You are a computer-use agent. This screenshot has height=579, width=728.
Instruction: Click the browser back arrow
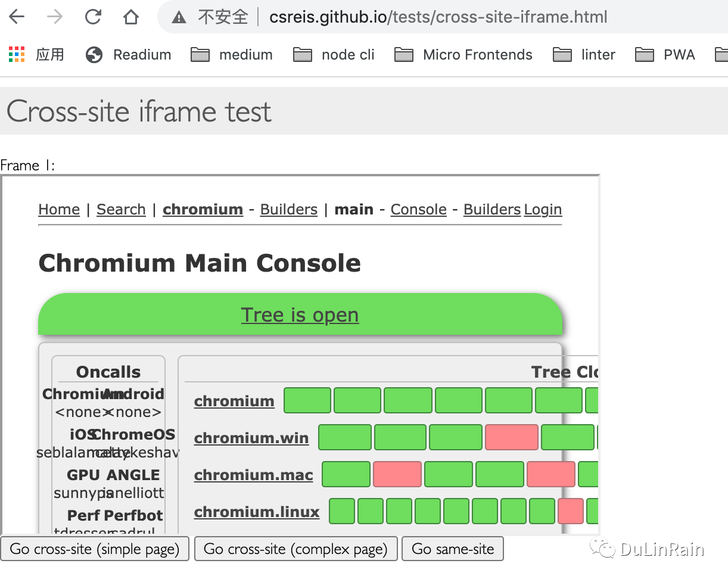pos(17,17)
